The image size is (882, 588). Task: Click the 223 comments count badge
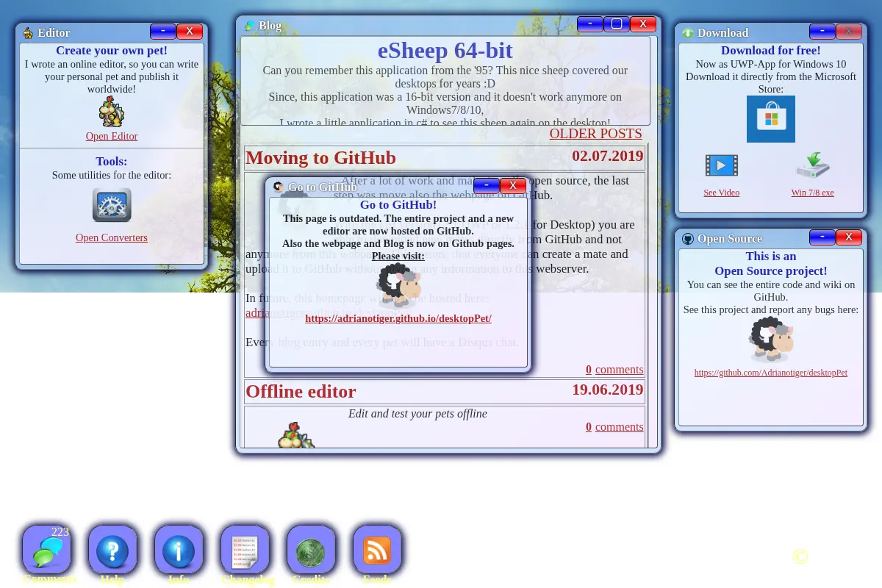60,532
